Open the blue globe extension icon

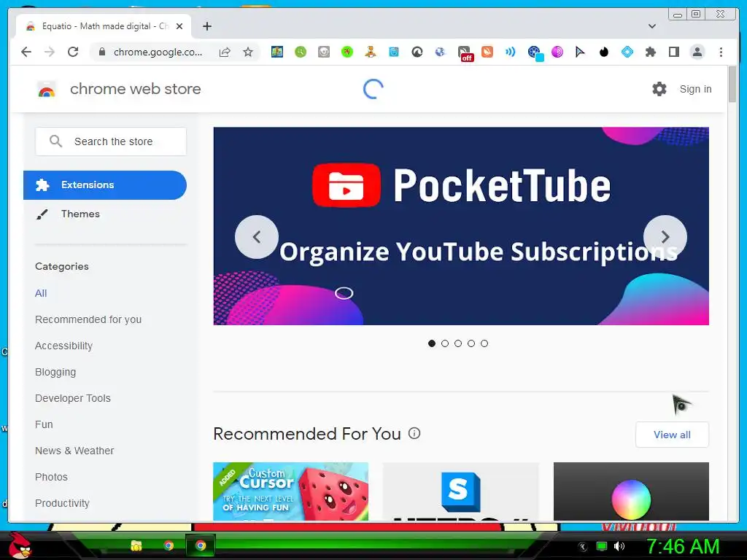pos(440,52)
